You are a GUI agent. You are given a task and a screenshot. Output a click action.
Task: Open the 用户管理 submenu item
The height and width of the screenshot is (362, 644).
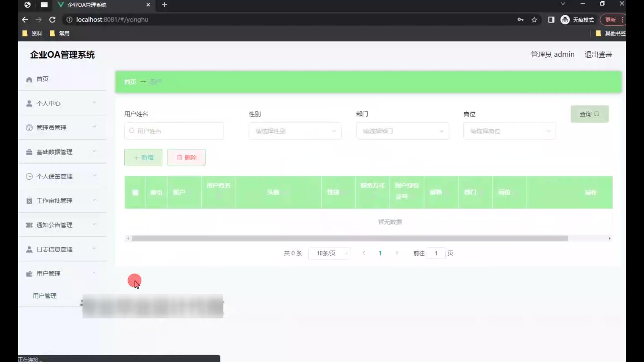pos(45,296)
